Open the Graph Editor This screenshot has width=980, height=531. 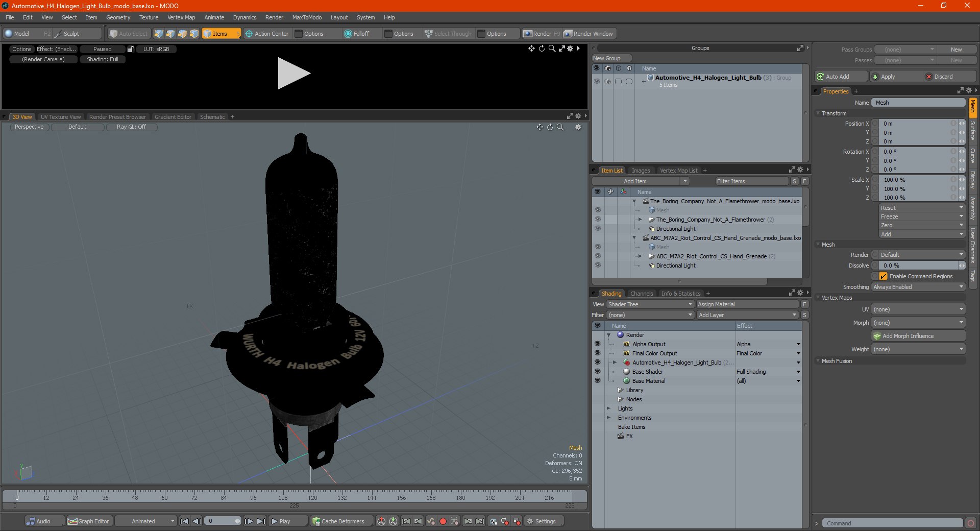click(x=88, y=521)
